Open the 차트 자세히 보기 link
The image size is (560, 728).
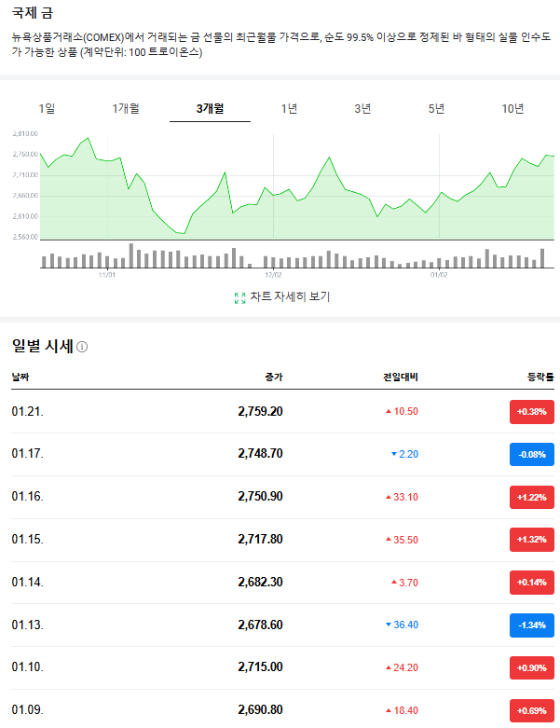290,297
